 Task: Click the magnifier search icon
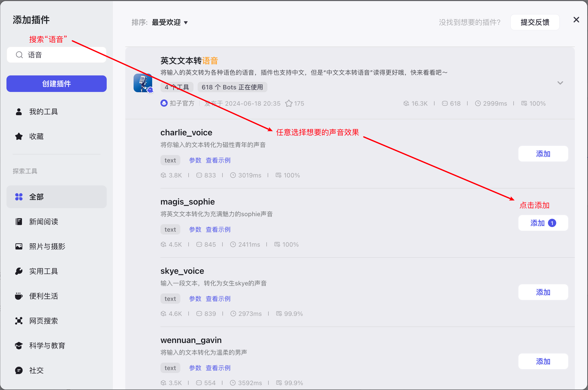[x=19, y=55]
